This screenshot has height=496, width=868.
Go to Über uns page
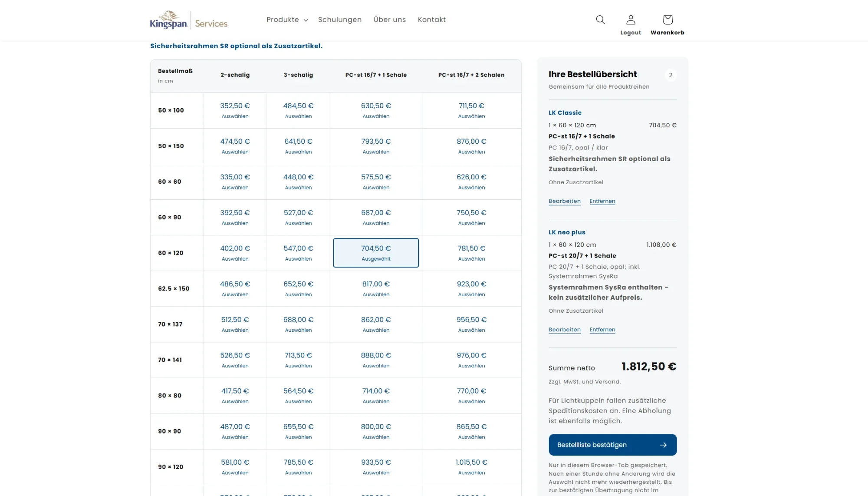point(390,20)
